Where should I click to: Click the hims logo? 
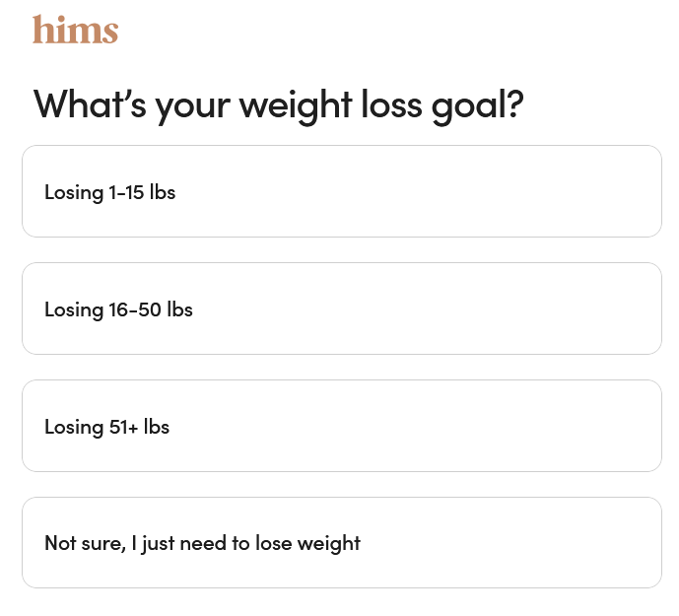[x=75, y=30]
